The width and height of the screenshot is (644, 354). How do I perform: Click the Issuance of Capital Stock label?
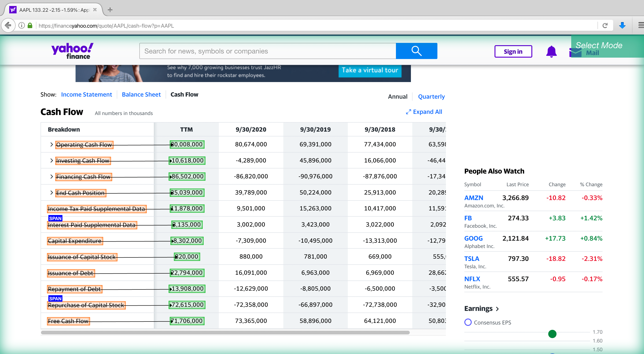click(x=82, y=257)
